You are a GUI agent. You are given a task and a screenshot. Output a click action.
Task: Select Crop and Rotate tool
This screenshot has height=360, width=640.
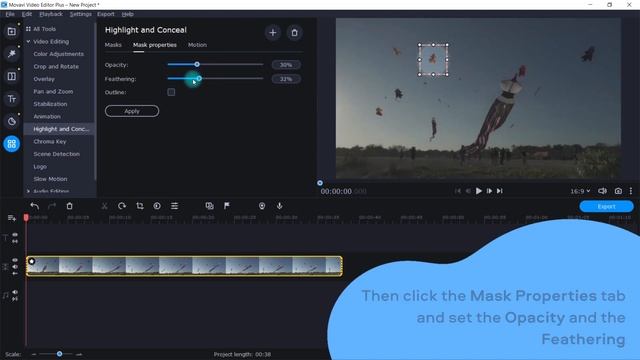pyautogui.click(x=56, y=67)
